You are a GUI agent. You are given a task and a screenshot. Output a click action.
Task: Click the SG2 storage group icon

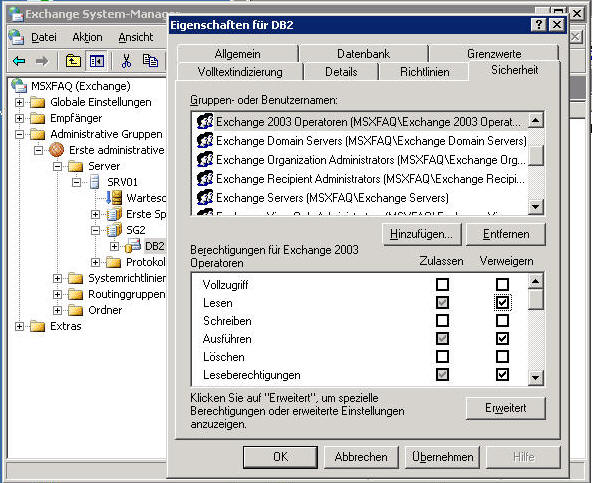(114, 230)
